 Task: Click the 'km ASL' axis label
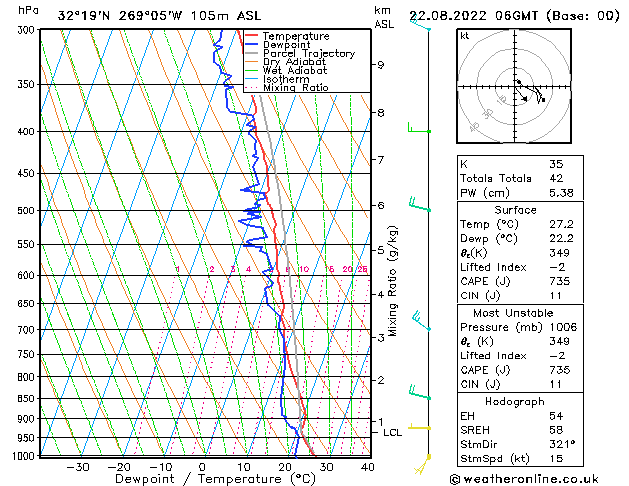click(383, 17)
